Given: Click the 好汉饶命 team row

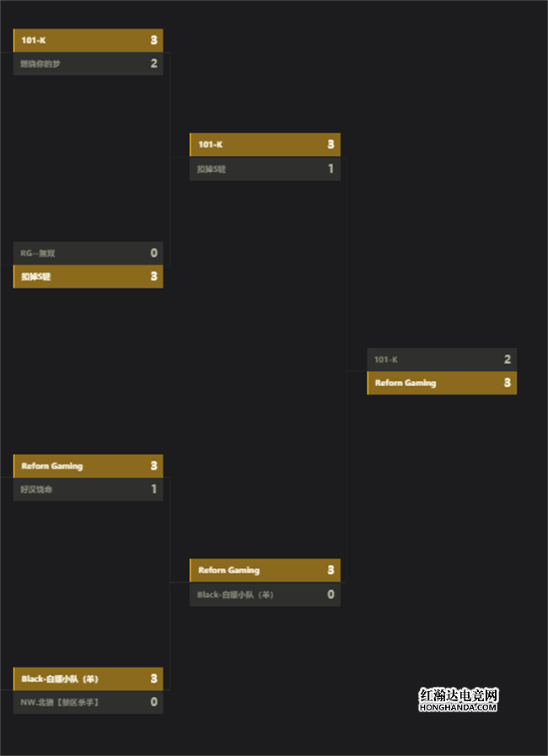Looking at the screenshot, I should [x=88, y=490].
